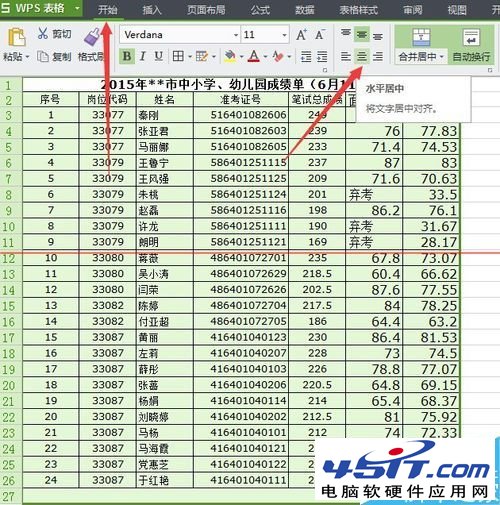The width and height of the screenshot is (500, 505).
Task: Click the Wrap Text (自动换行) icon
Action: [x=471, y=37]
